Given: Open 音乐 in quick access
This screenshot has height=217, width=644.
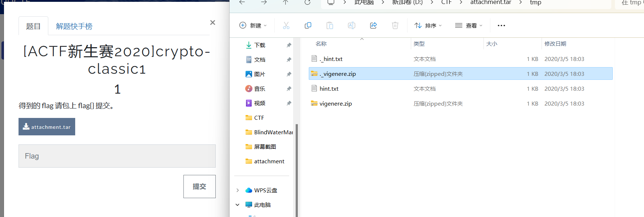Looking at the screenshot, I should click(x=260, y=89).
